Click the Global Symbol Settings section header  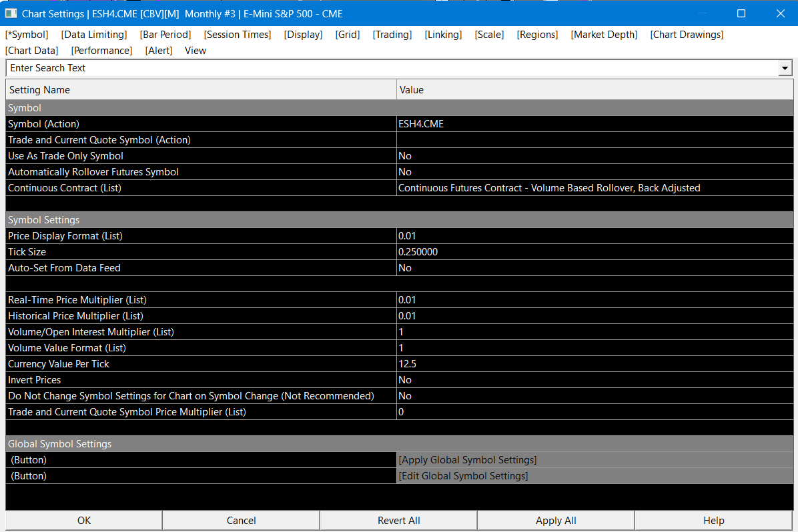[x=400, y=444]
